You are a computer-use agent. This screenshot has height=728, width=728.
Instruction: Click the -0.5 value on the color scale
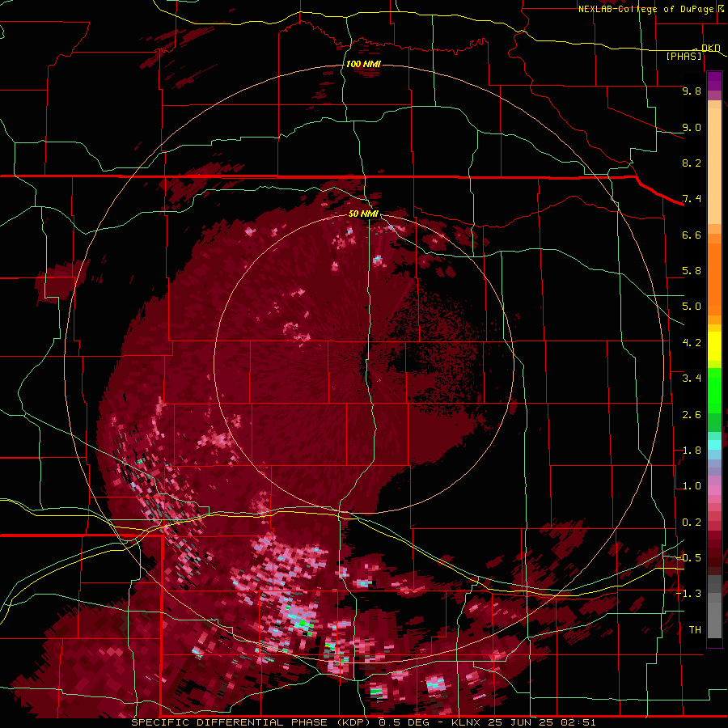688,558
